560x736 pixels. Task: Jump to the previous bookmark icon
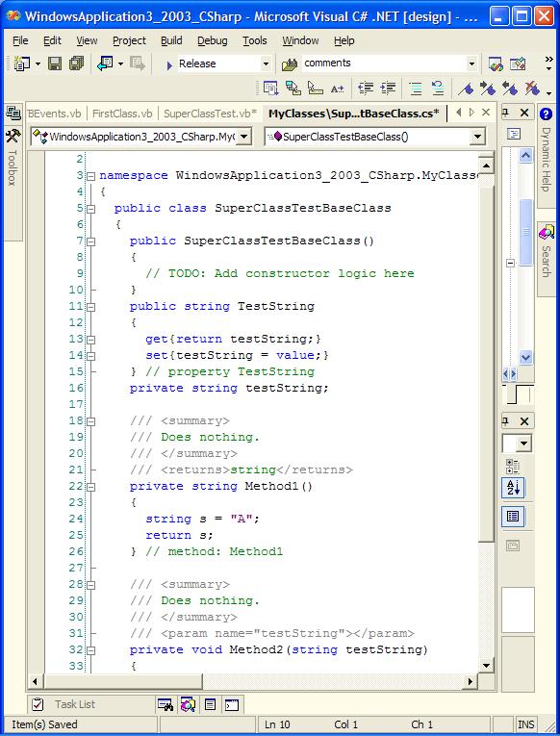point(510,89)
